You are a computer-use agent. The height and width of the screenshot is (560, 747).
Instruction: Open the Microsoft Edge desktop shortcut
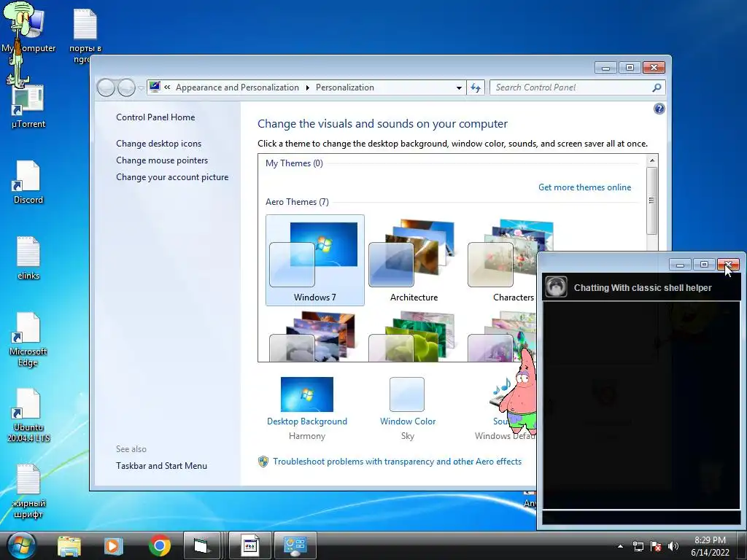pos(28,340)
